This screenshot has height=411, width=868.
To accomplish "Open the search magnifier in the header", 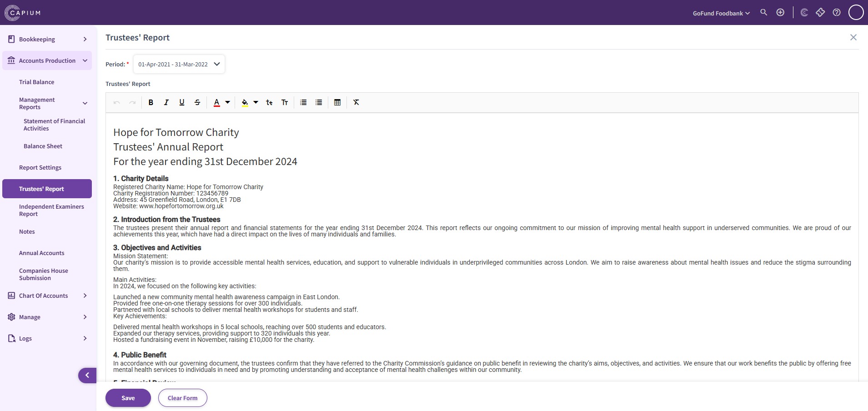I will (764, 12).
